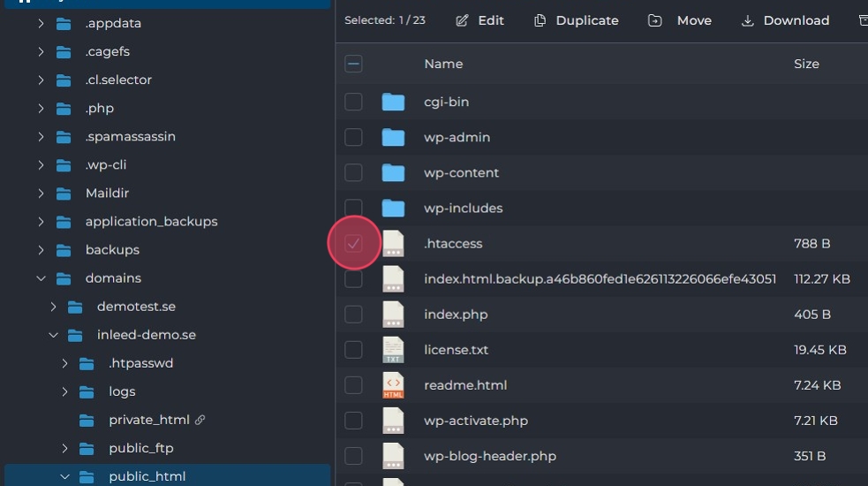This screenshot has height=486, width=868.
Task: Click the link icon next to private_html
Action: [x=200, y=420]
